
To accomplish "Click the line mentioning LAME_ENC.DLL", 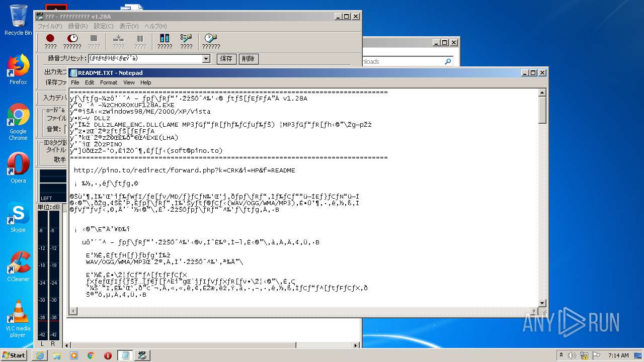I will 221,125.
